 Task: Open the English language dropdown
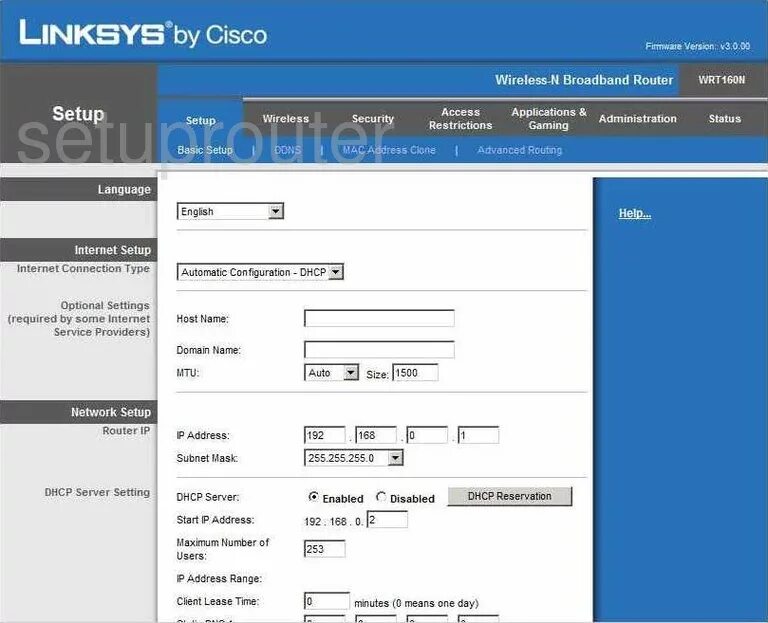tap(230, 212)
